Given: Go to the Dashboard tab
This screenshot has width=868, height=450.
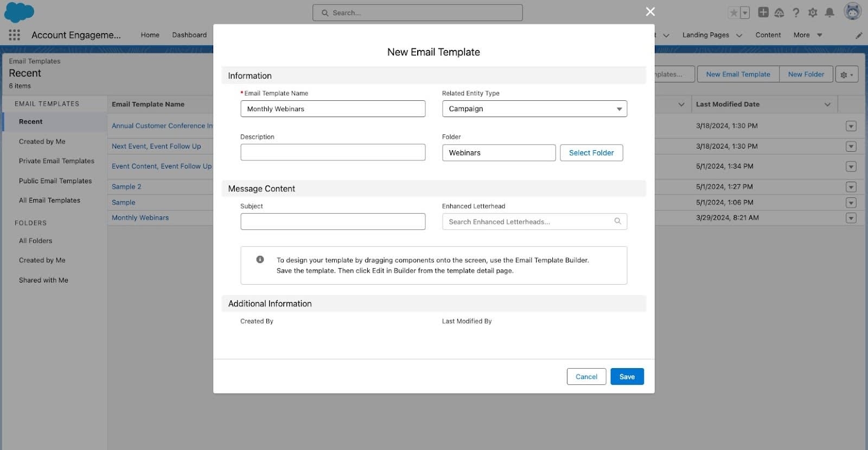Looking at the screenshot, I should pos(189,35).
